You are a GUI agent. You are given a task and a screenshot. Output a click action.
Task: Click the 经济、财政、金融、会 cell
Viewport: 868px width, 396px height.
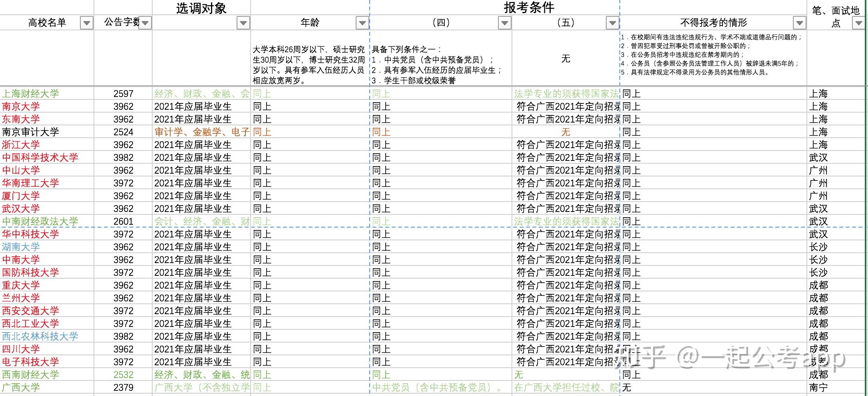click(201, 94)
